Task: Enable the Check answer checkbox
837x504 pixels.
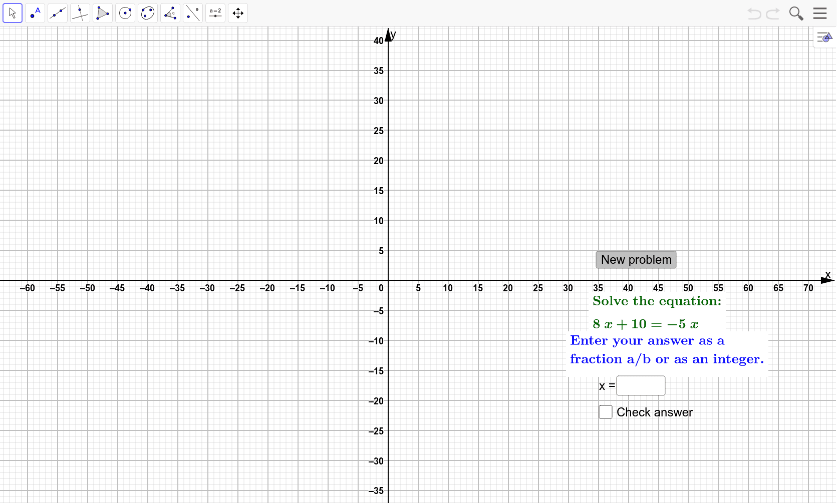Action: (x=605, y=411)
